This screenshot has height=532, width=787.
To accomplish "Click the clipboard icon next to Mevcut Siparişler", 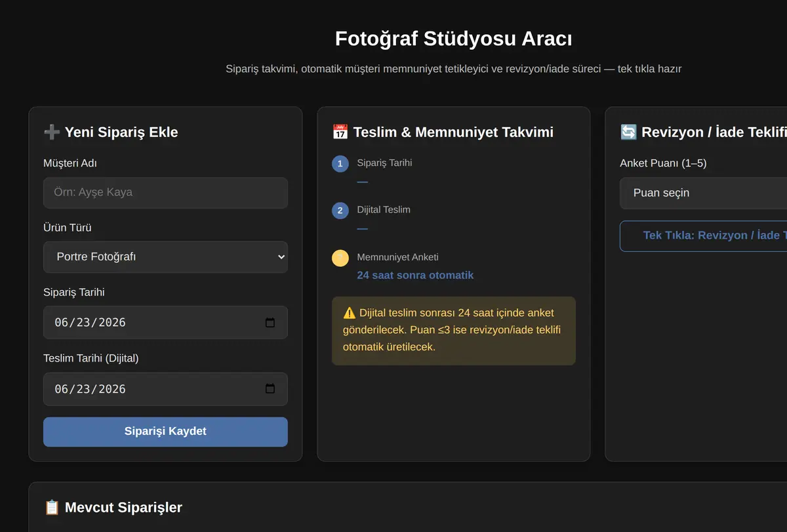I will (52, 507).
